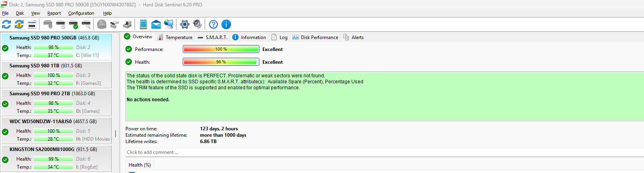Click the speaker sound icon in toolbar
The width and height of the screenshot is (644, 173).
197,24
